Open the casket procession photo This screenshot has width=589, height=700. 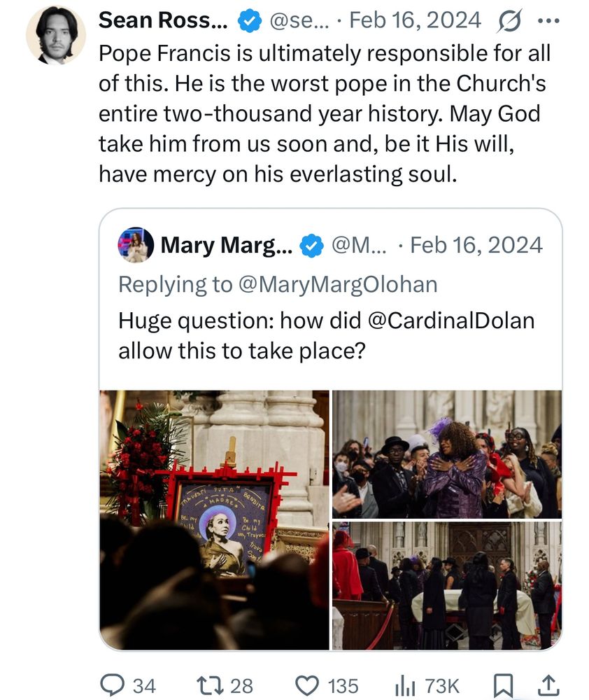click(x=446, y=585)
